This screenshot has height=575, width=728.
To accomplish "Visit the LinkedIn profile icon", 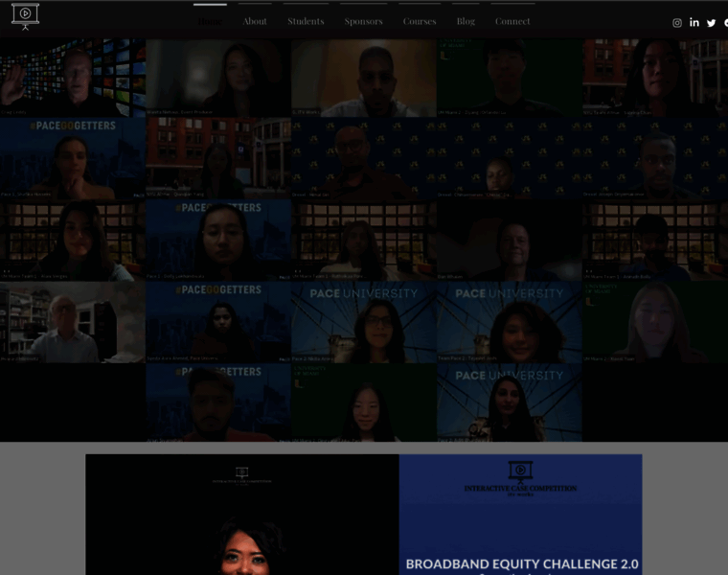I will click(x=694, y=22).
